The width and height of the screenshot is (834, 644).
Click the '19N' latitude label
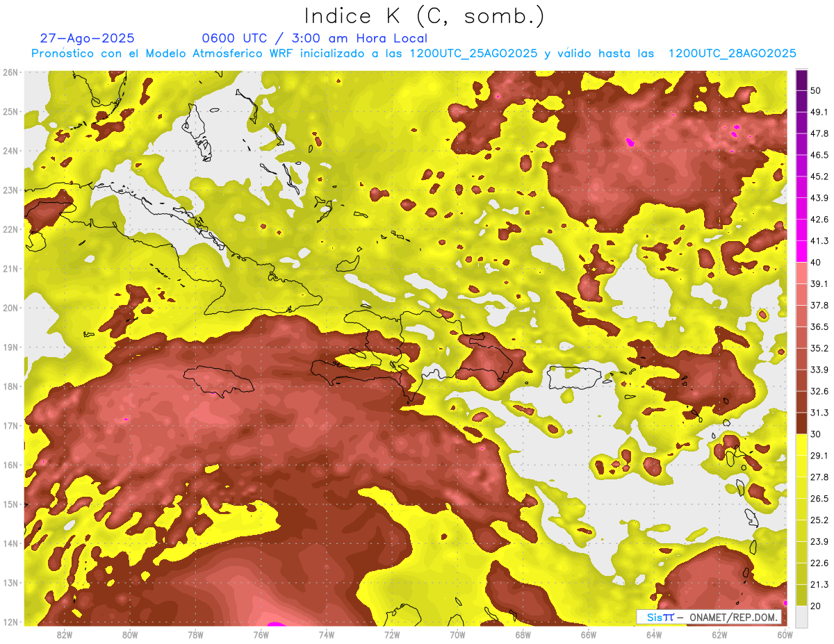pos(10,347)
